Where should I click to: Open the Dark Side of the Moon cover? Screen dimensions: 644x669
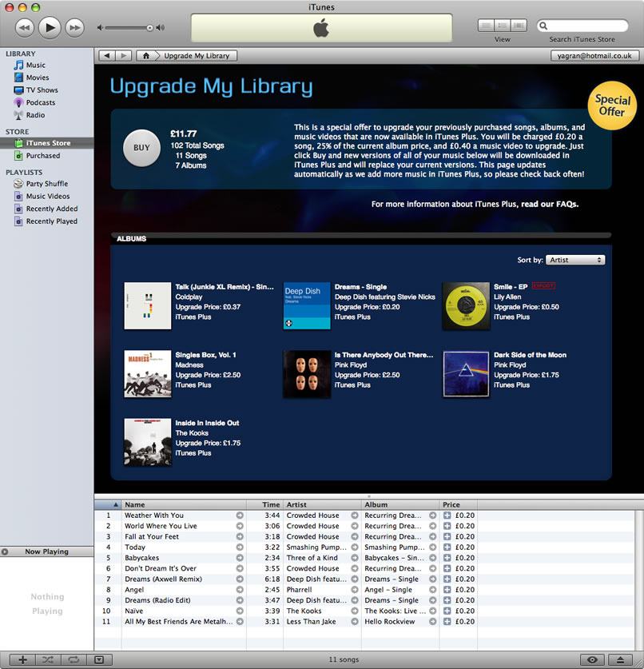point(466,374)
